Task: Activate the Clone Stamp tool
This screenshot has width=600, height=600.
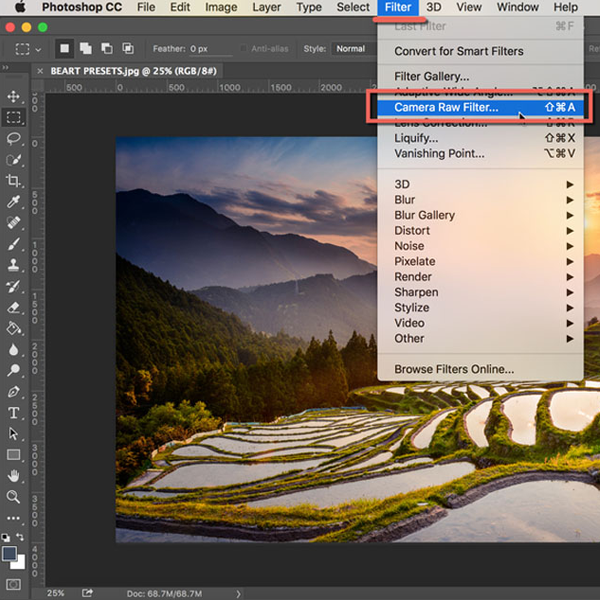Action: (14, 265)
